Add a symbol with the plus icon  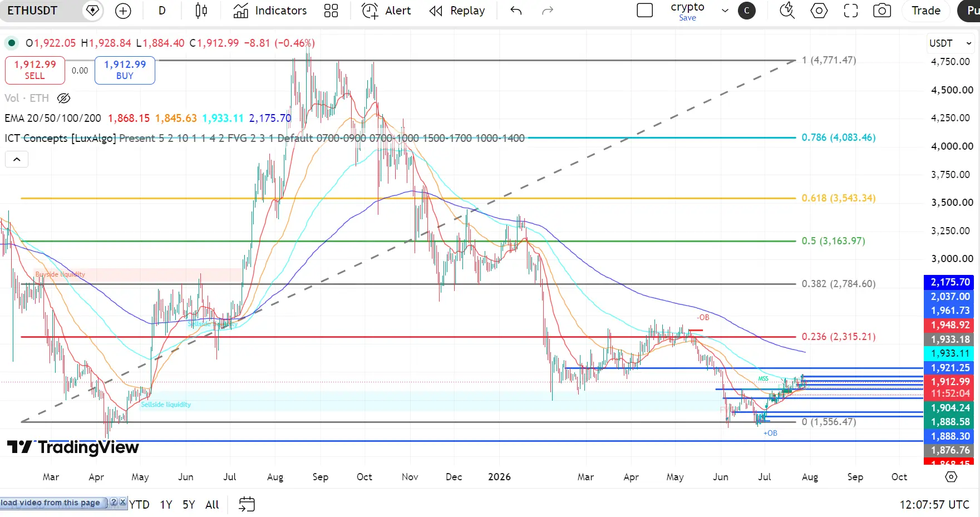[123, 11]
